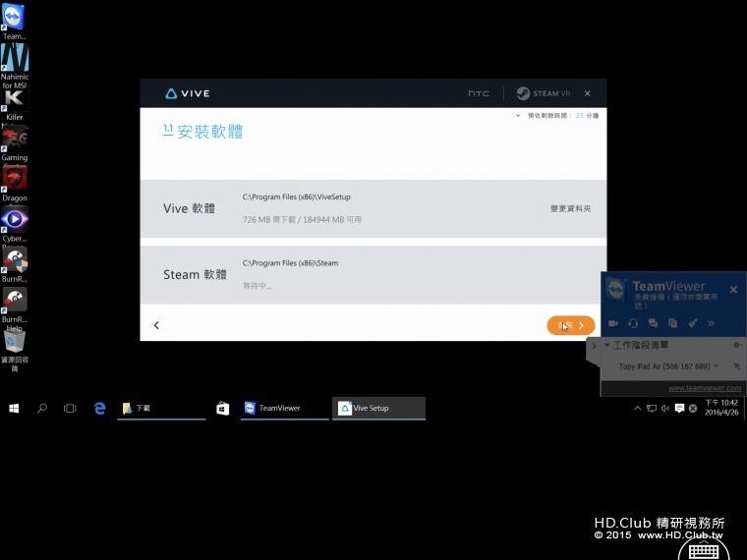Open the Gaming Center desktop icon
This screenshot has height=560, width=747.
coord(15,142)
